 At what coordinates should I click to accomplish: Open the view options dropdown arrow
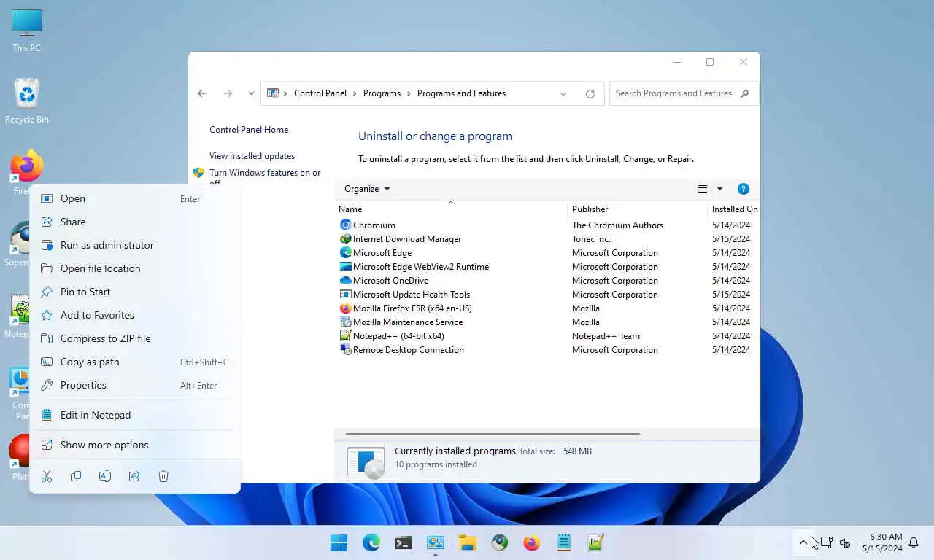719,189
